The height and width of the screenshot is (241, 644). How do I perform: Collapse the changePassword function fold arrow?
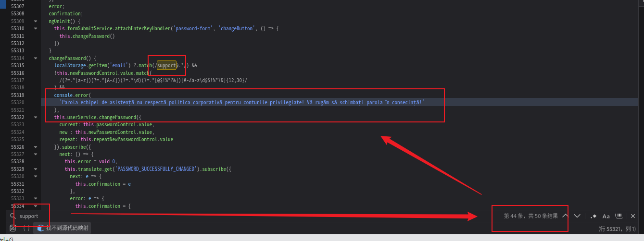point(35,58)
